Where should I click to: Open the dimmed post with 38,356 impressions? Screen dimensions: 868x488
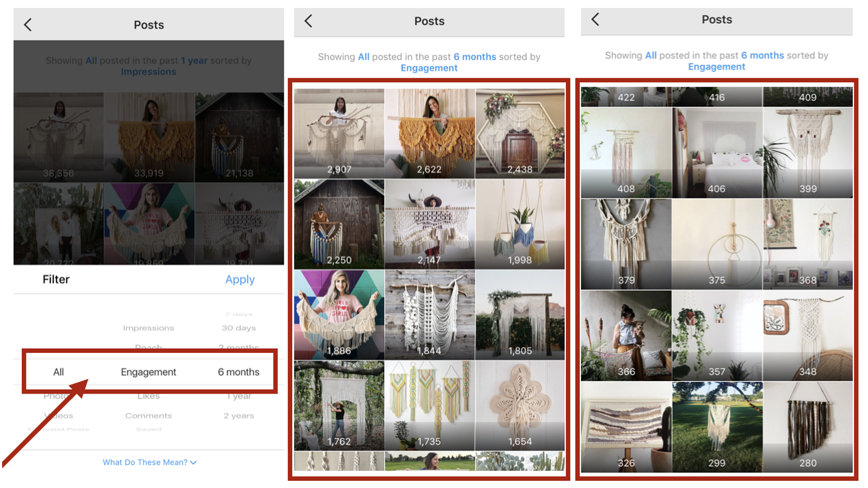click(x=59, y=137)
